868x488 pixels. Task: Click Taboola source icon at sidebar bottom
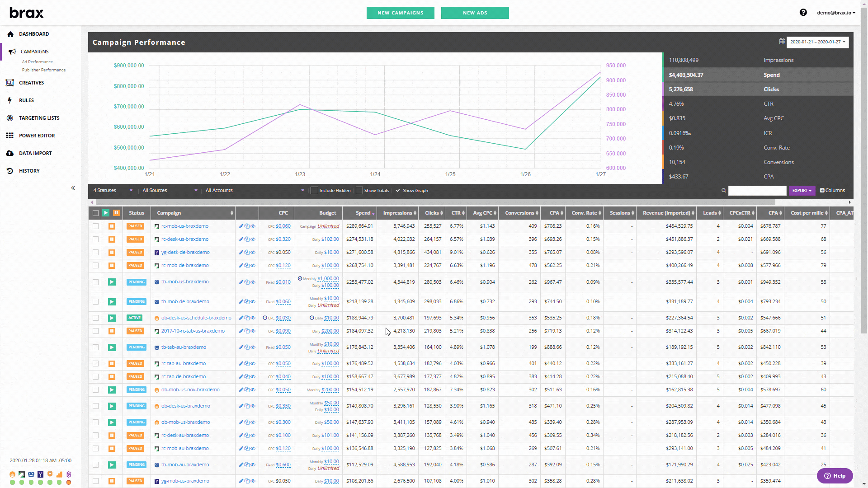click(x=31, y=474)
